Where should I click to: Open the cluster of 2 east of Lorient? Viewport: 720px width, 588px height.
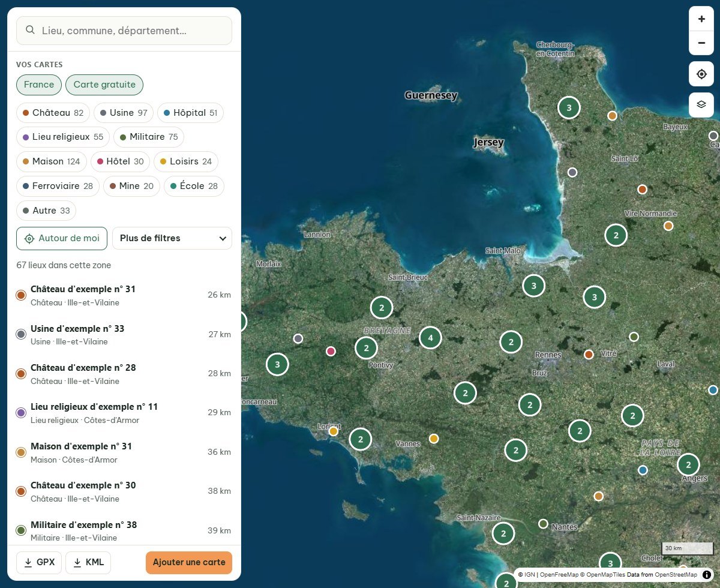point(360,439)
